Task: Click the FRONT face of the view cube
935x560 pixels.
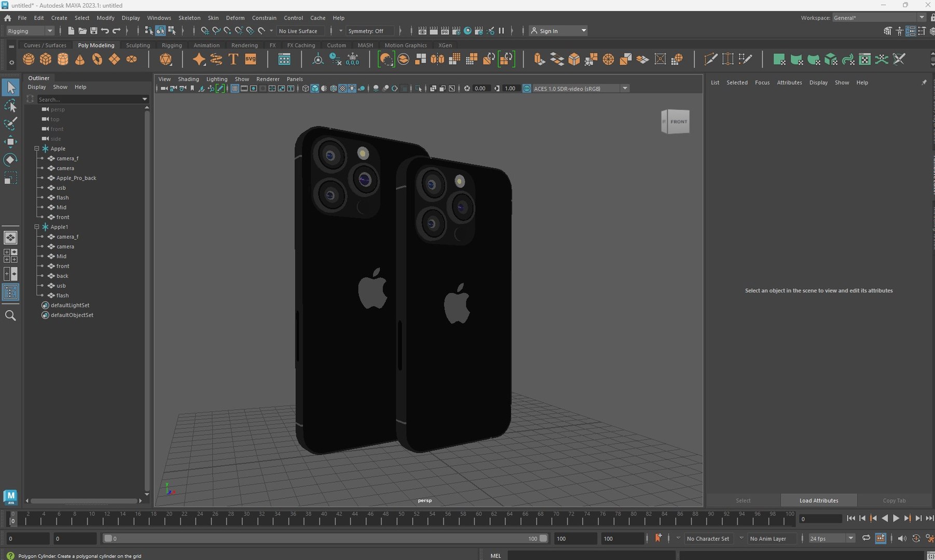Action: 678,122
